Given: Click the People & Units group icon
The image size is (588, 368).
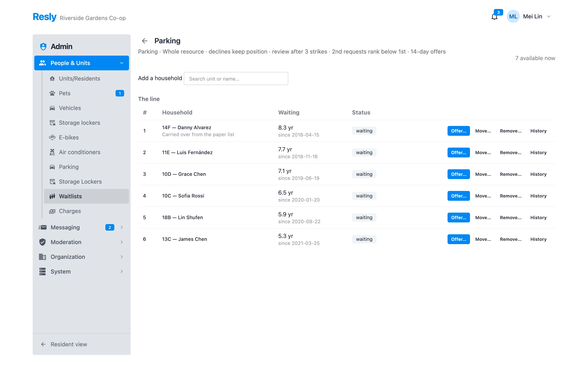Looking at the screenshot, I should point(42,63).
